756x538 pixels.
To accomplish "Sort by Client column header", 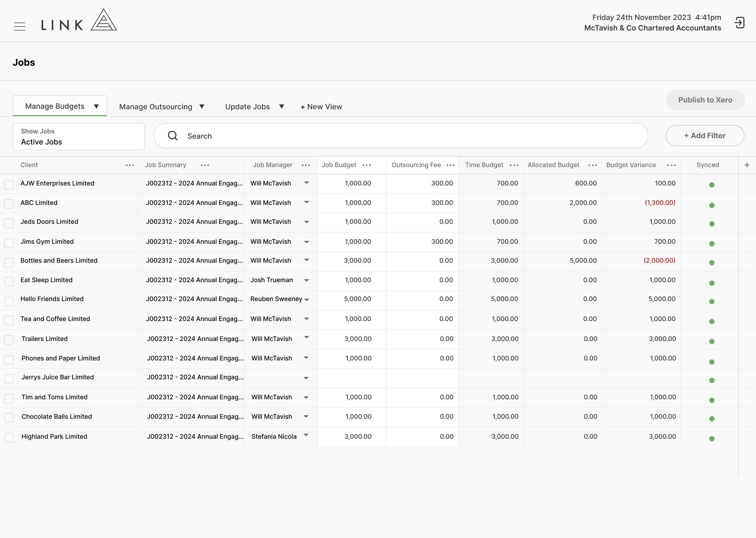I will [x=29, y=165].
